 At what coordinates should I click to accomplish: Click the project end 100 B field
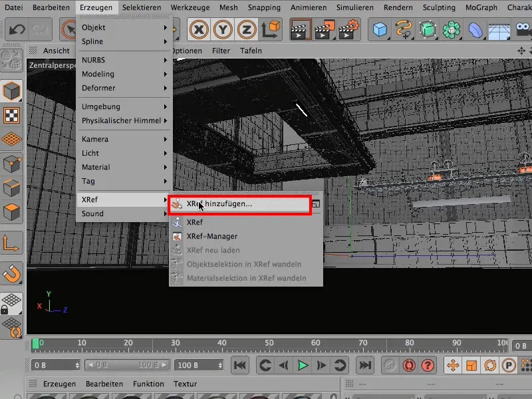(x=199, y=365)
